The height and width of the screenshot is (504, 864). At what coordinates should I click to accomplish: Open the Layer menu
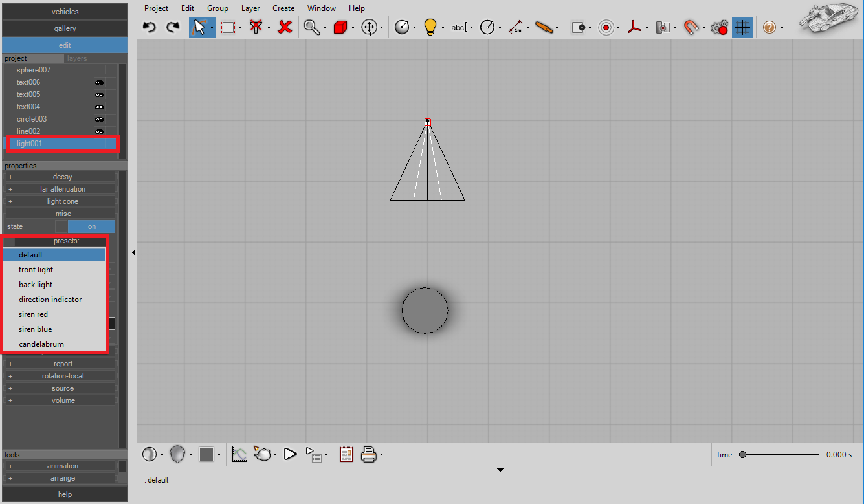tap(250, 8)
